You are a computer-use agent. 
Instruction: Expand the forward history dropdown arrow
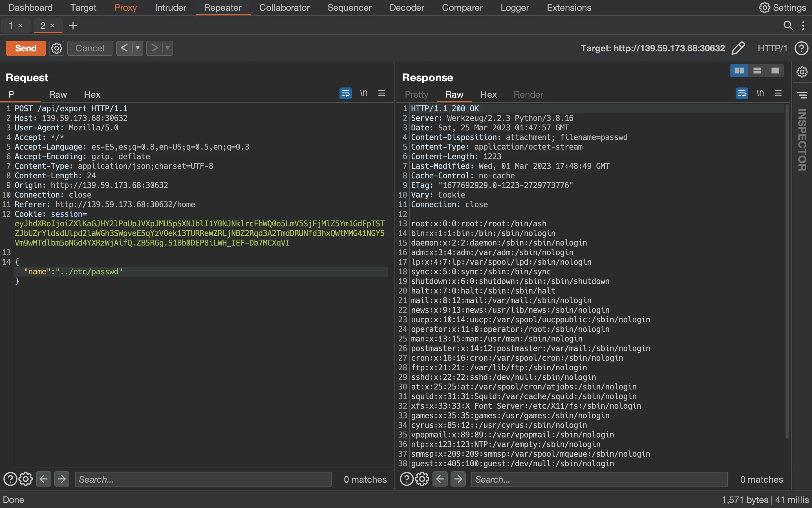pyautogui.click(x=168, y=48)
